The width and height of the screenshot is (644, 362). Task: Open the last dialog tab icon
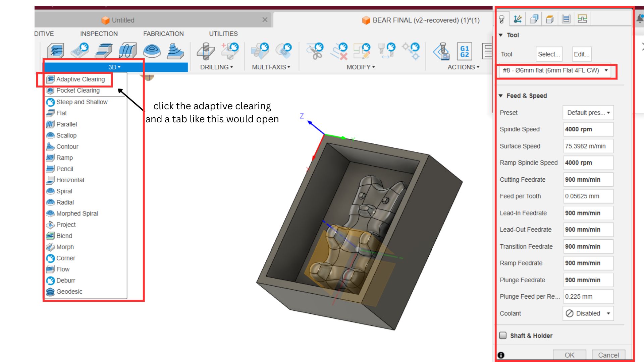tap(582, 19)
